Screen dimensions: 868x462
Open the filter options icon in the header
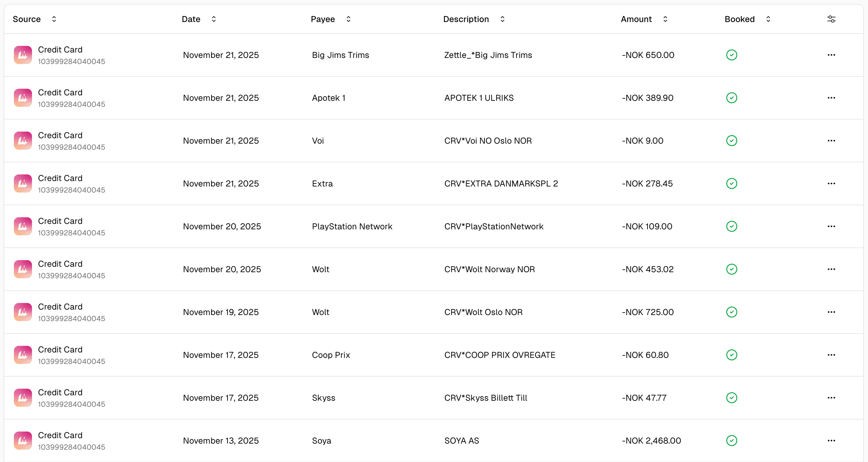[832, 19]
